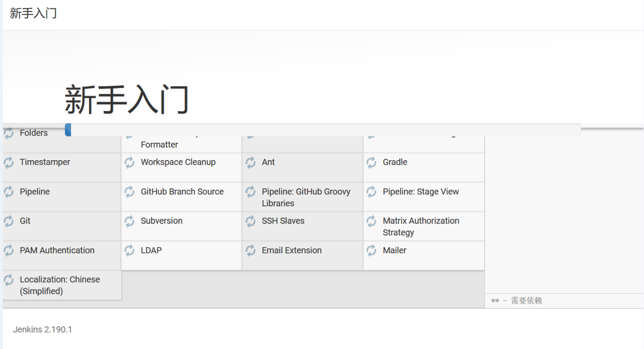Click the sync icon beside LDAP
Viewport: 644px width, 349px height.
click(130, 251)
